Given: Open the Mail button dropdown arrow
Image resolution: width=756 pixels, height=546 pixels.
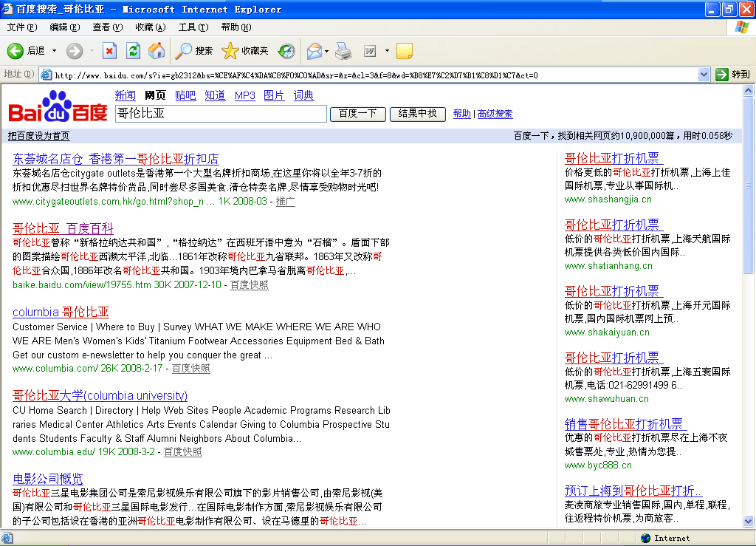Looking at the screenshot, I should [x=327, y=51].
